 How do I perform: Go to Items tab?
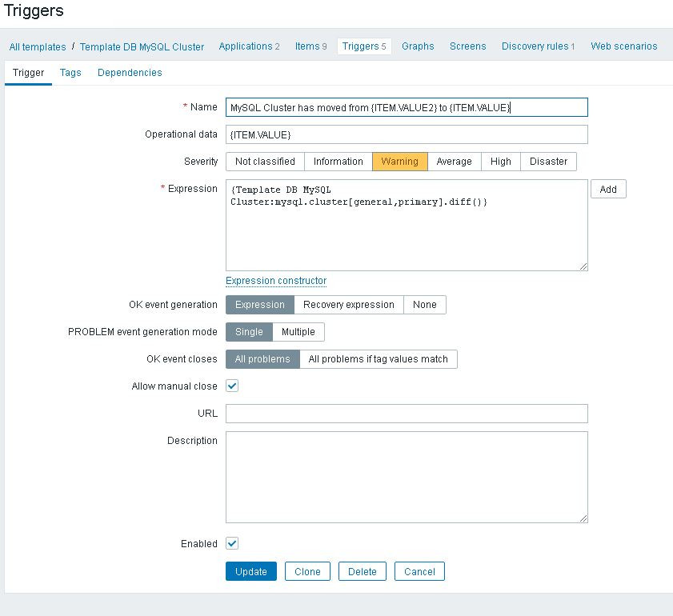click(310, 46)
